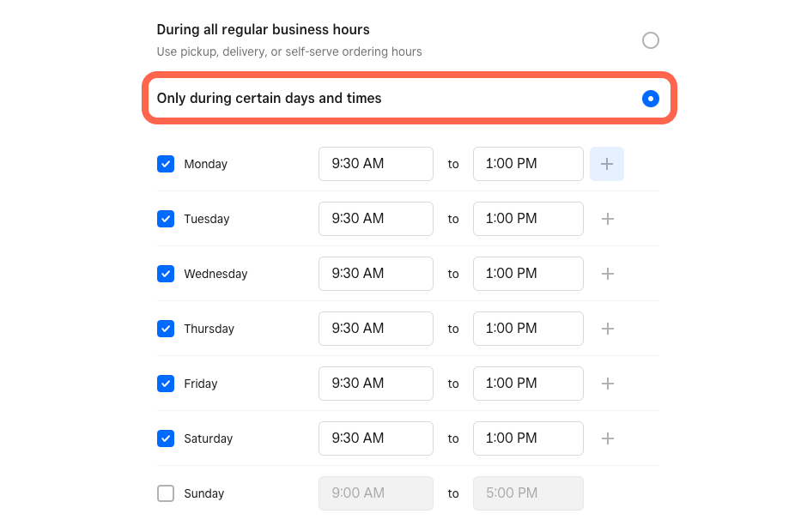This screenshot has height=532, width=807.
Task: Open Saturday start time 9:30 AM field
Action: [x=376, y=438]
